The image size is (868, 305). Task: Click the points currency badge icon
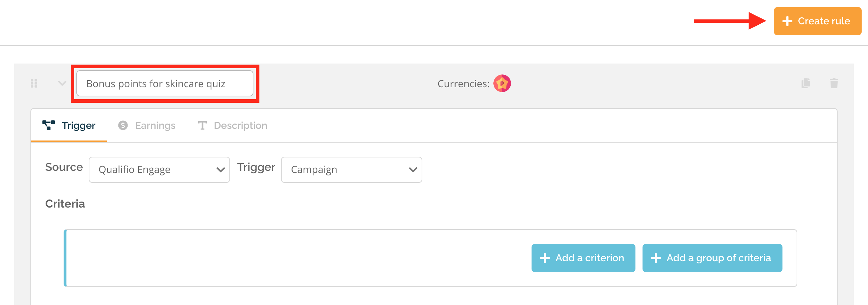coord(502,83)
